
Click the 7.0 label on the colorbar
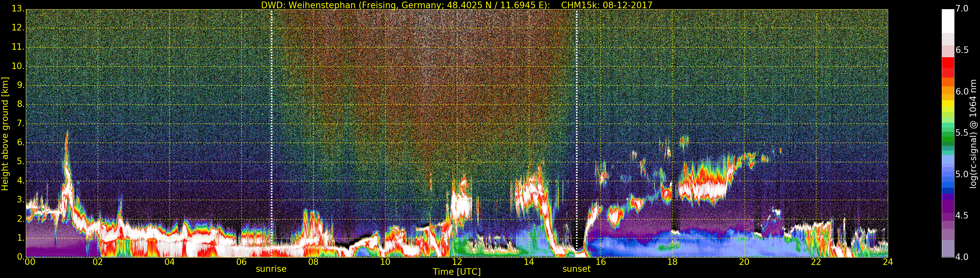click(x=962, y=9)
